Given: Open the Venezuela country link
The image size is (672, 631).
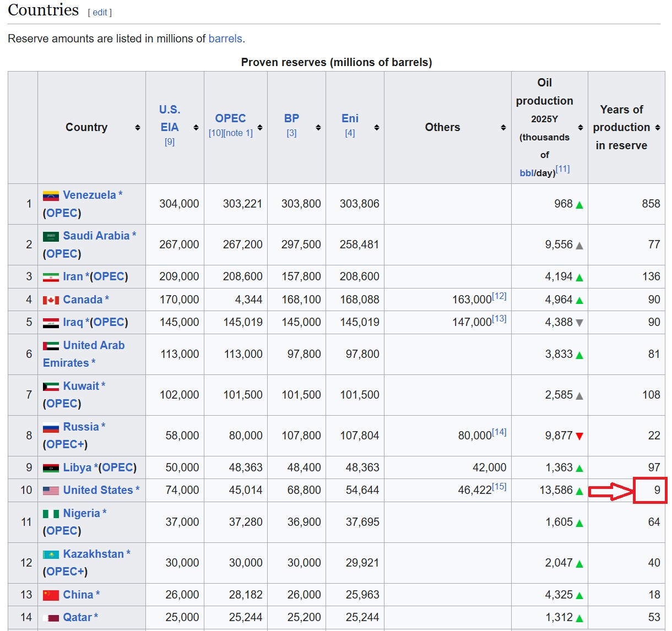Looking at the screenshot, I should pyautogui.click(x=89, y=195).
